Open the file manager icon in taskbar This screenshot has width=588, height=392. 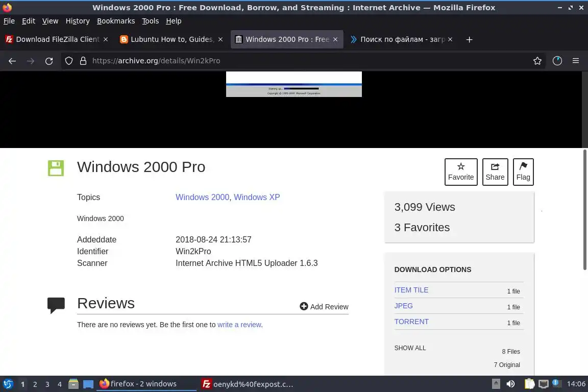click(x=73, y=384)
